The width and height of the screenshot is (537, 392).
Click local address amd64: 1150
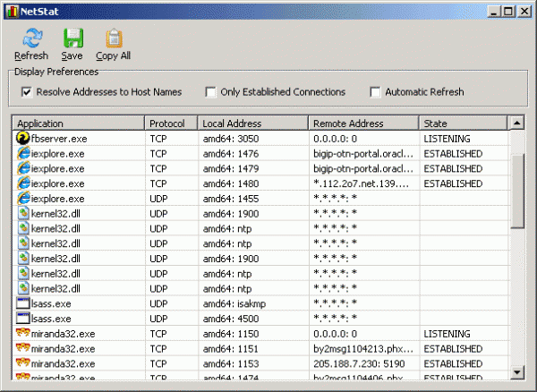click(x=231, y=334)
